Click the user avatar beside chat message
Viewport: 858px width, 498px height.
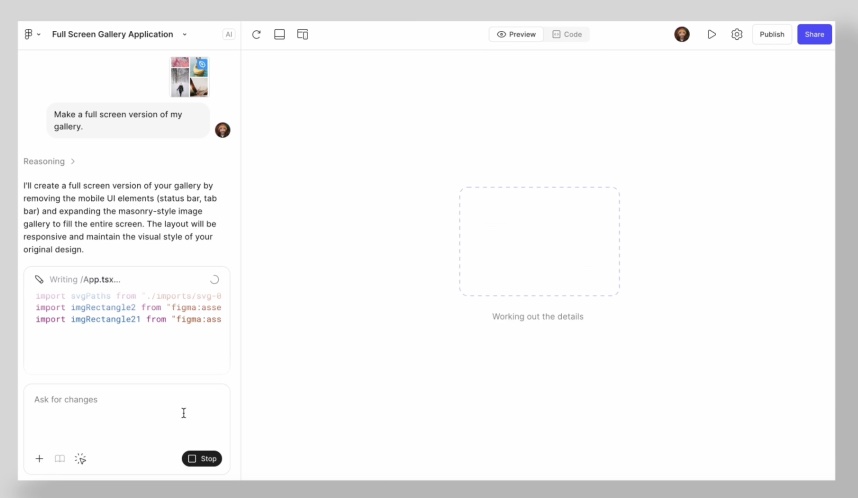223,130
